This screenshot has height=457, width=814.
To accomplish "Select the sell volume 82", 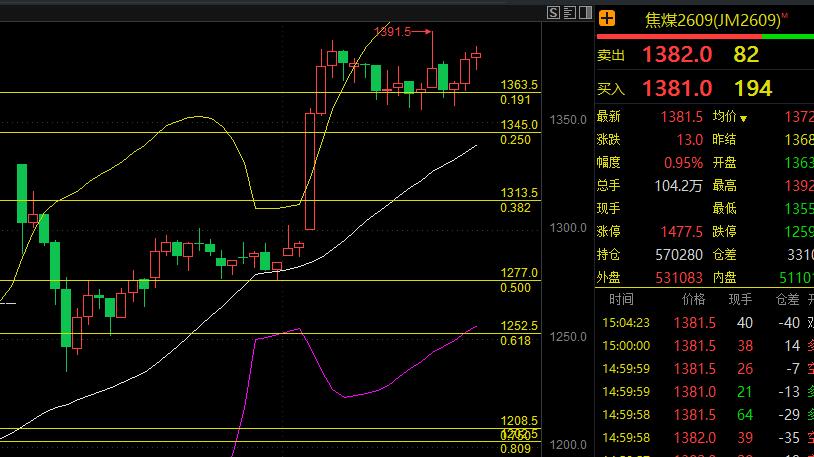I will (x=746, y=55).
